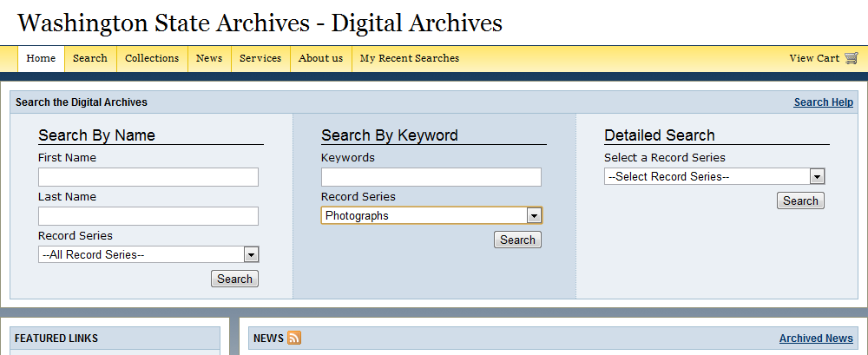Click the First Name input field
The width and height of the screenshot is (868, 355).
[x=148, y=177]
